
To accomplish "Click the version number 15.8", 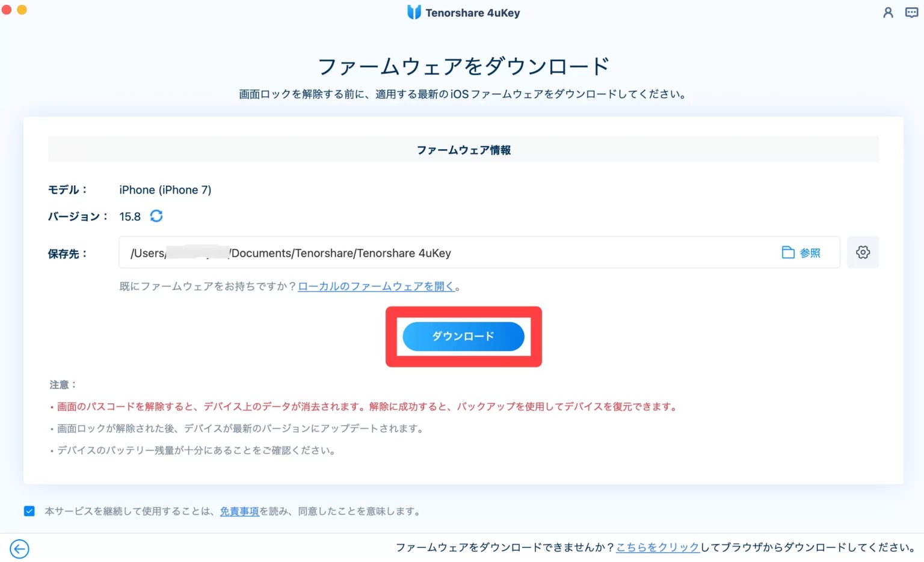I will [x=130, y=216].
